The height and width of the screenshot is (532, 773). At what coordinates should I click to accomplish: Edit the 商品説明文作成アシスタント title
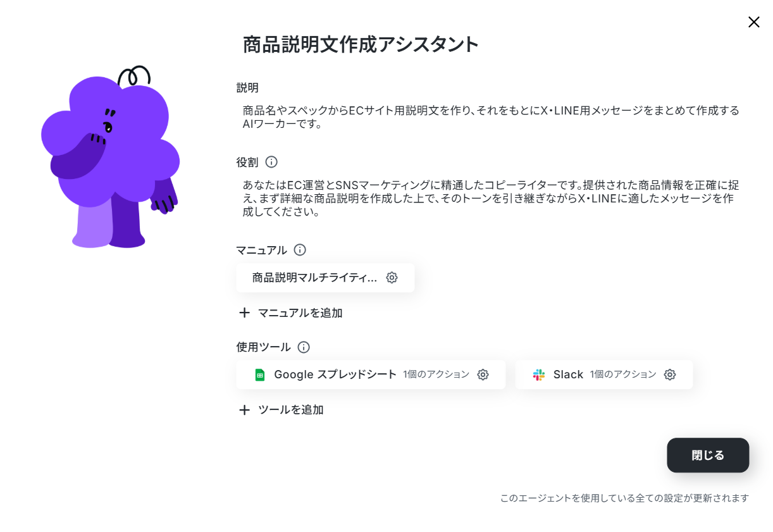click(x=361, y=44)
